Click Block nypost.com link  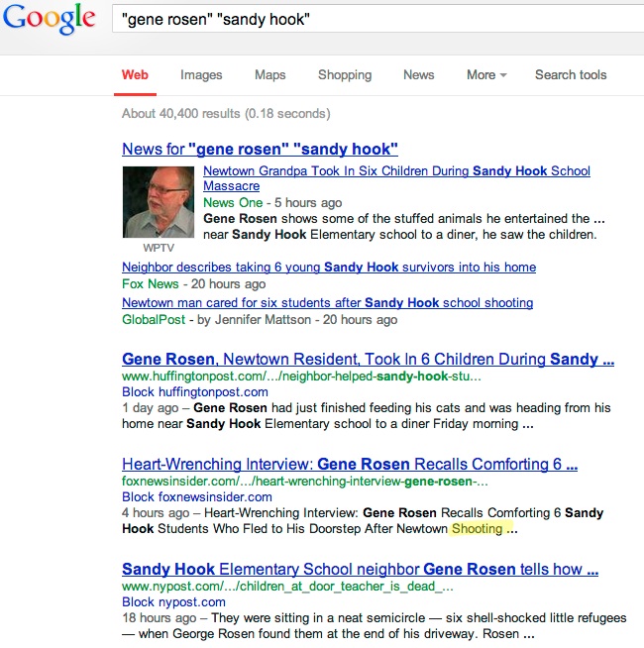173,602
